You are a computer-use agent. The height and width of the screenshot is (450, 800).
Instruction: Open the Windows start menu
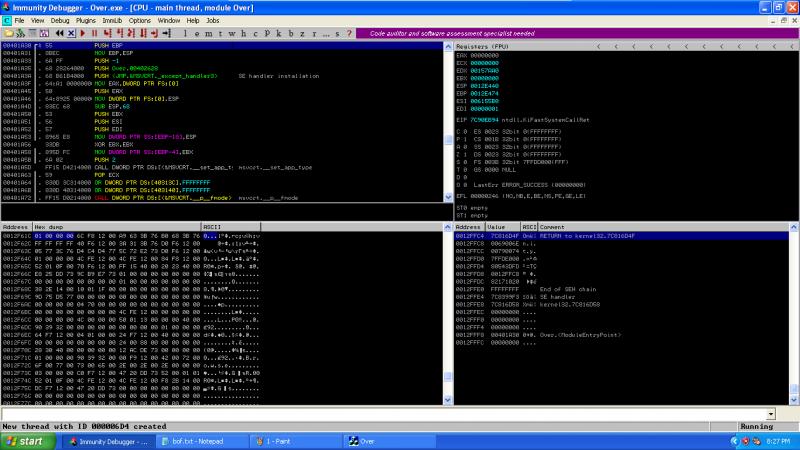[x=28, y=441]
